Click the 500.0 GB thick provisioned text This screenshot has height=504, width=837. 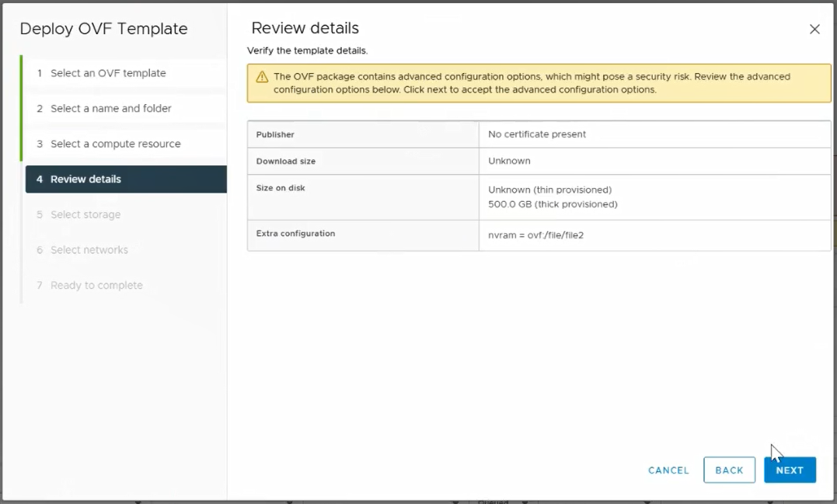point(553,204)
